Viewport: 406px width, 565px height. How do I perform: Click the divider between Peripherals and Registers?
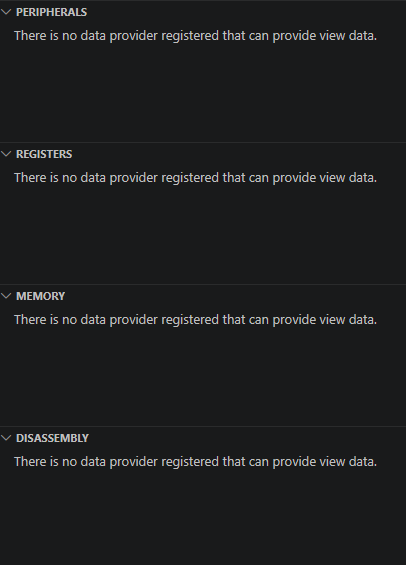203,142
